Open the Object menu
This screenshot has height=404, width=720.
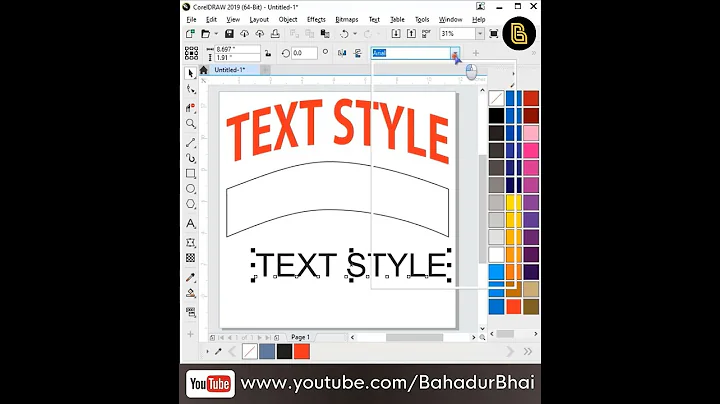point(288,19)
